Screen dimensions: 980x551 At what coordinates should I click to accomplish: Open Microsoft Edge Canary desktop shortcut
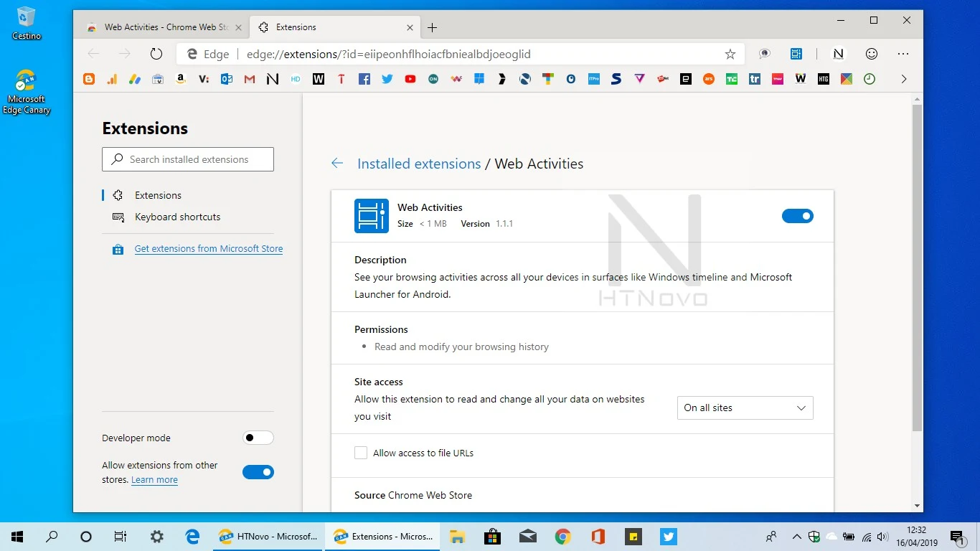pyautogui.click(x=27, y=92)
